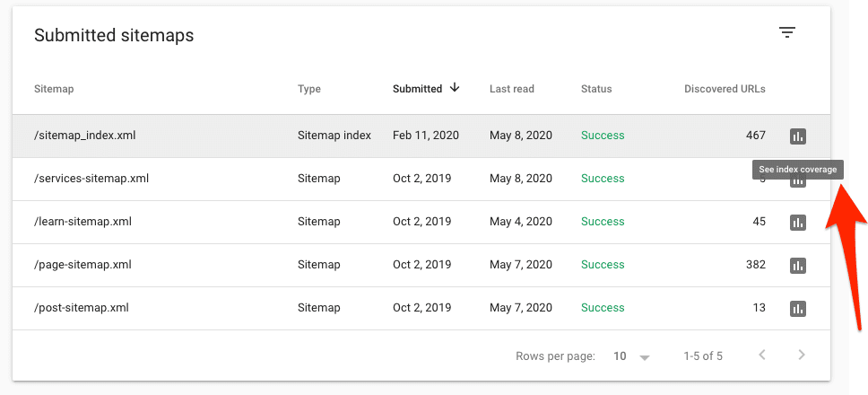Go to next page of sitemaps
Viewport: 868px width, 395px height.
click(802, 355)
